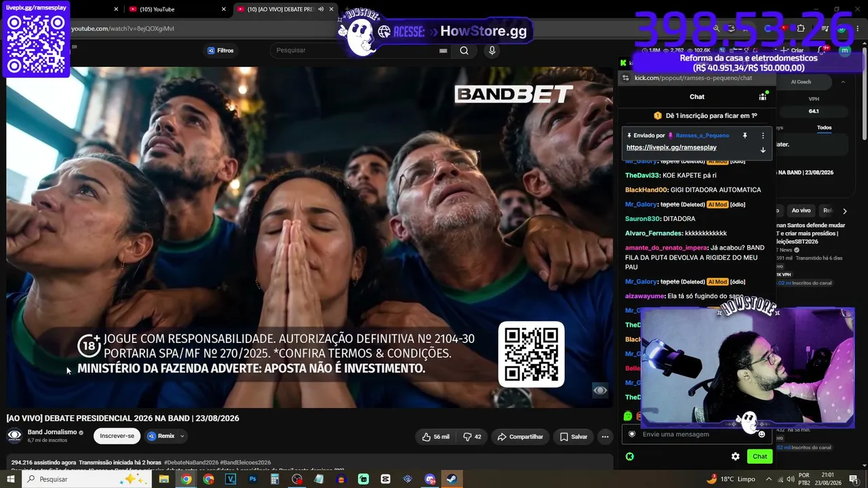Start voice search with the microphone icon
868x488 pixels.
pos(492,50)
